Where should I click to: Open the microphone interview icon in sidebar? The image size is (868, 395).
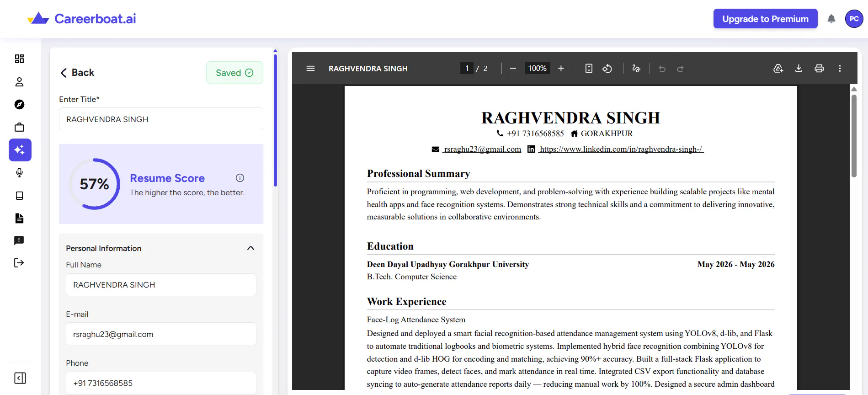coord(19,173)
